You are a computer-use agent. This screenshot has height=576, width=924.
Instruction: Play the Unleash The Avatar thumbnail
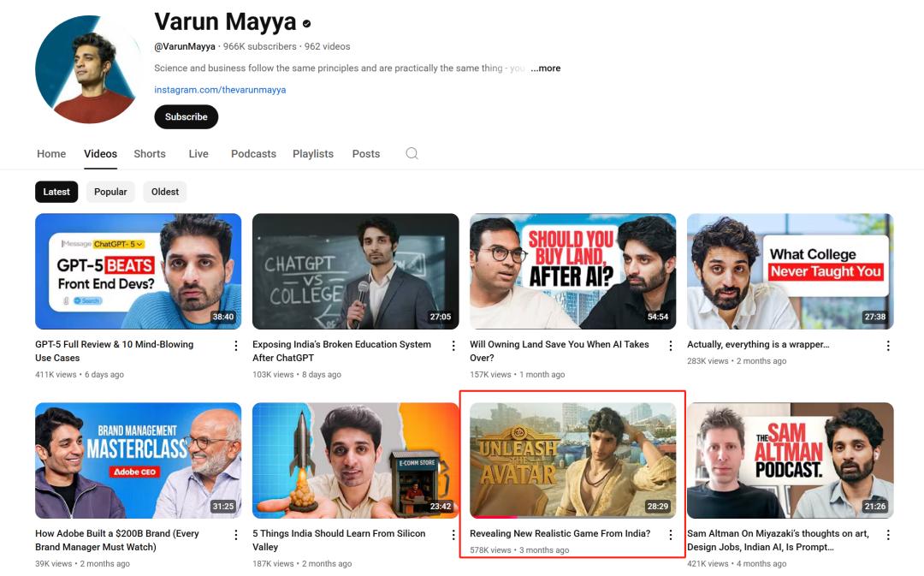pos(572,460)
